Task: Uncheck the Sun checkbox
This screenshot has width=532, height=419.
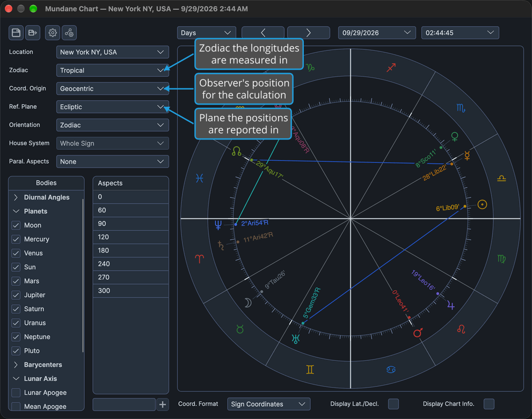Action: tap(16, 267)
